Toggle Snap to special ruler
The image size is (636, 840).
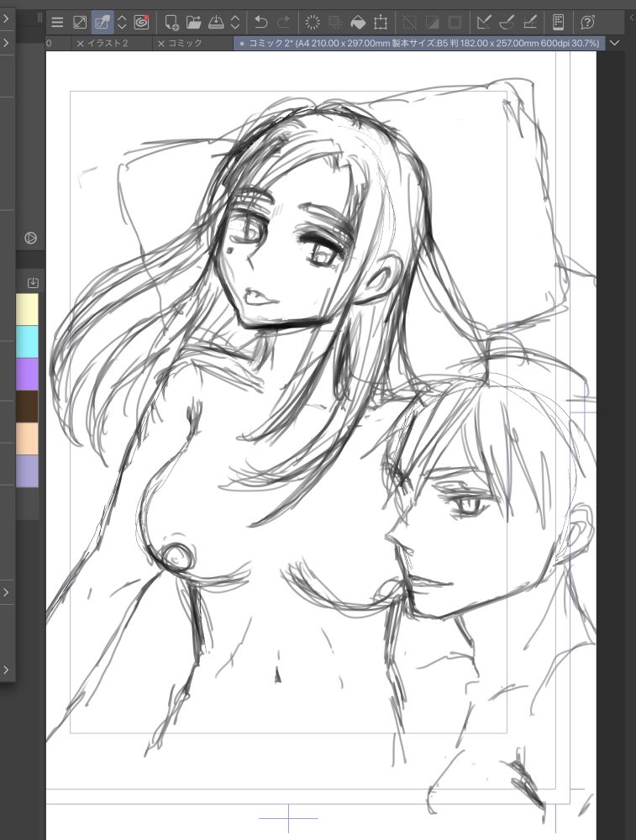(x=507, y=23)
